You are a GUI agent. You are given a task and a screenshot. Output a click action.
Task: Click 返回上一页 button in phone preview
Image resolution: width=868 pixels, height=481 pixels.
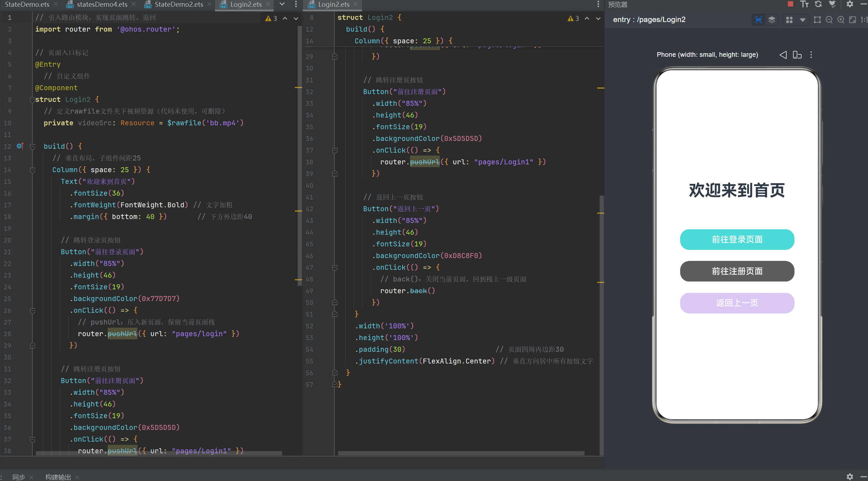[x=737, y=303]
